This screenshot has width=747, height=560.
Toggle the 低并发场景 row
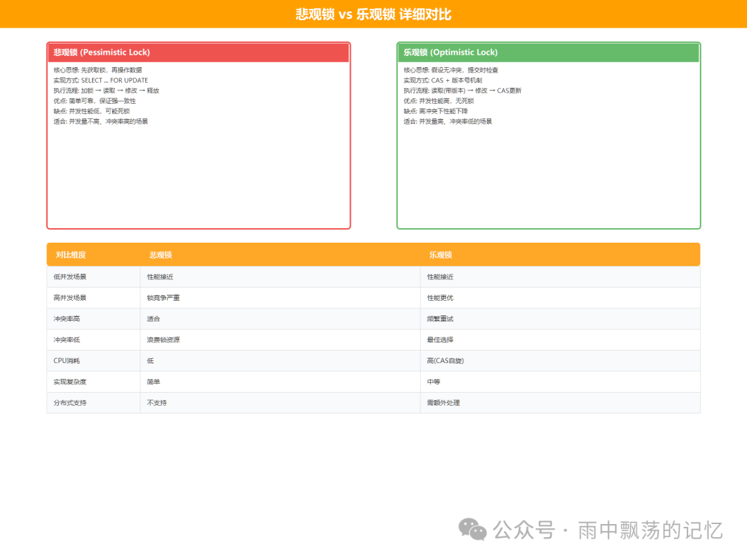[x=67, y=276]
